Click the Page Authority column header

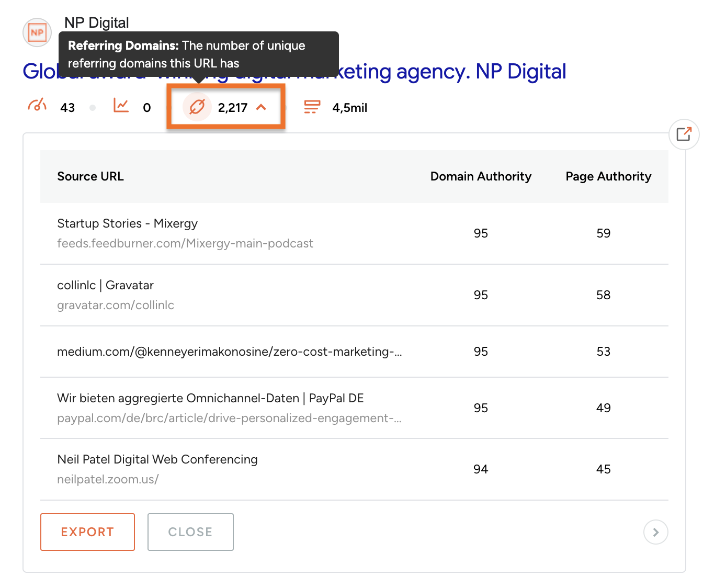coord(608,176)
